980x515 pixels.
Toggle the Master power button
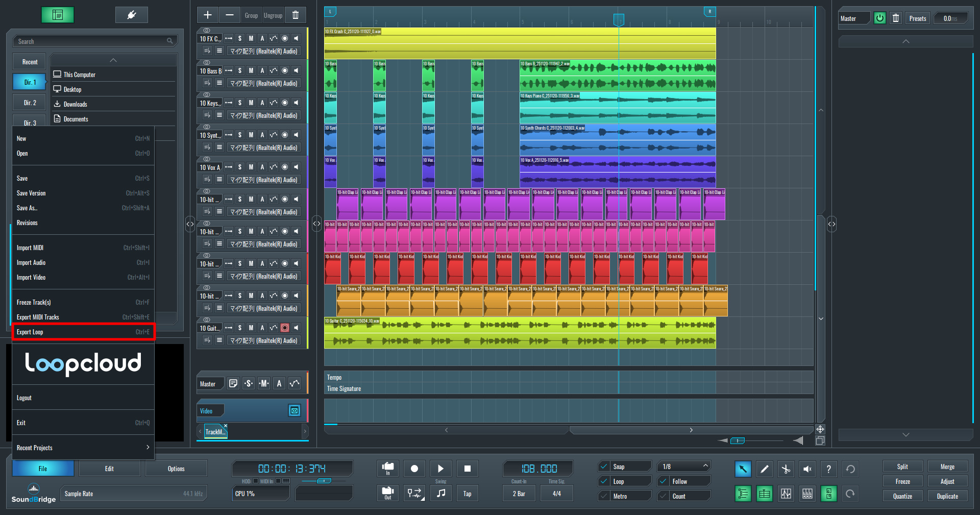click(x=880, y=18)
